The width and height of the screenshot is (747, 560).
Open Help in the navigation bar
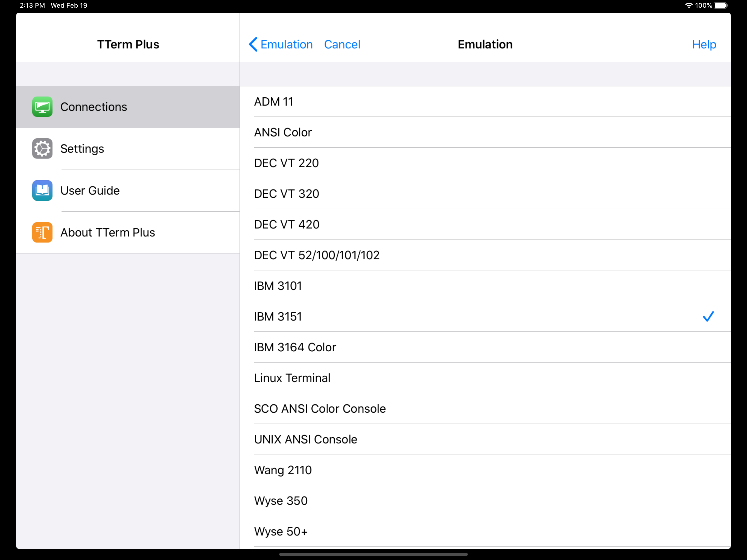pos(704,44)
